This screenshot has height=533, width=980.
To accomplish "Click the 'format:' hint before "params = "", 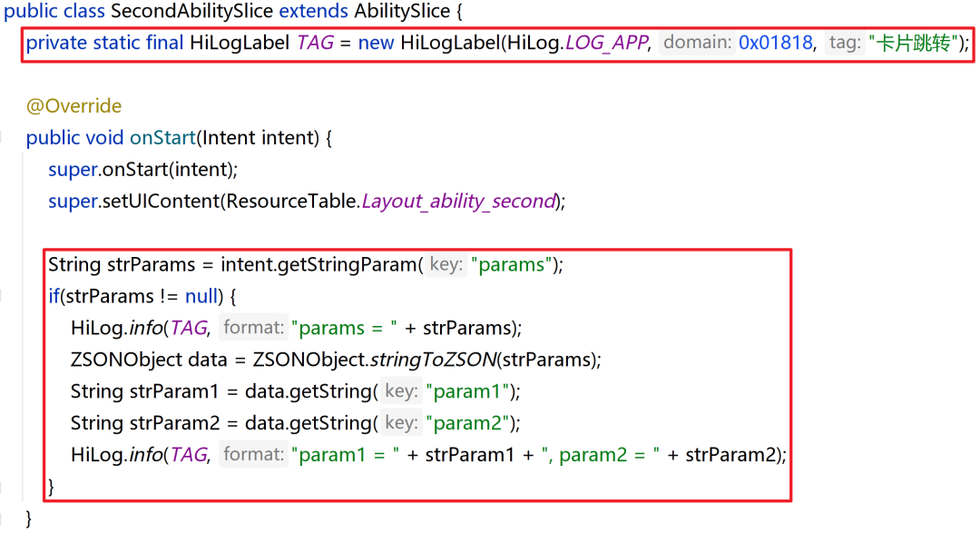I will coord(254,328).
